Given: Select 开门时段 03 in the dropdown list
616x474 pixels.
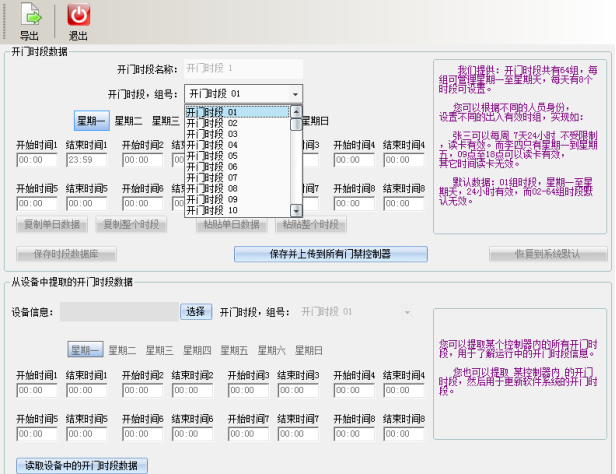Looking at the screenshot, I should 237,134.
